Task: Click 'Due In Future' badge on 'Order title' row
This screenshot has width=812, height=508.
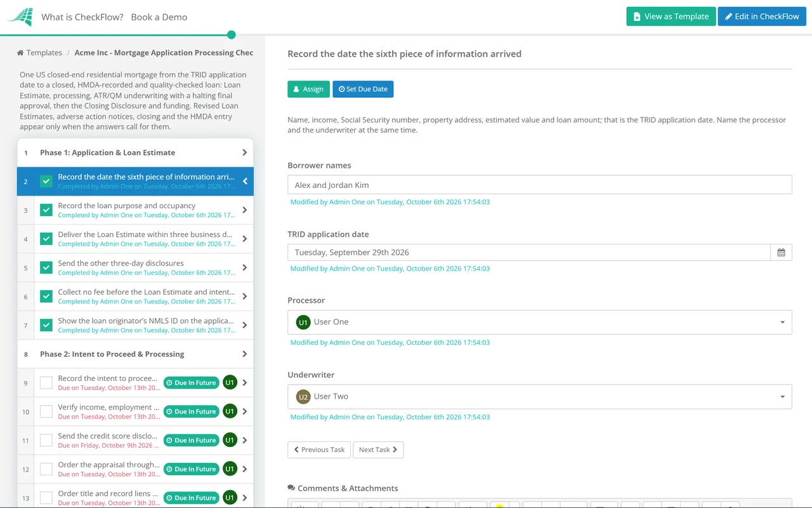Action: pyautogui.click(x=191, y=498)
